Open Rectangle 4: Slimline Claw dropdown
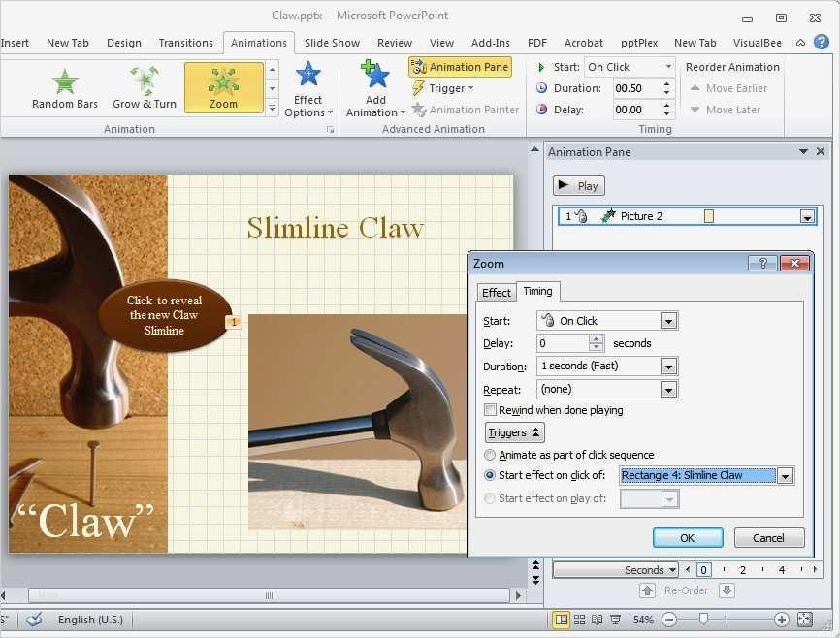This screenshot has width=840, height=638. click(786, 476)
